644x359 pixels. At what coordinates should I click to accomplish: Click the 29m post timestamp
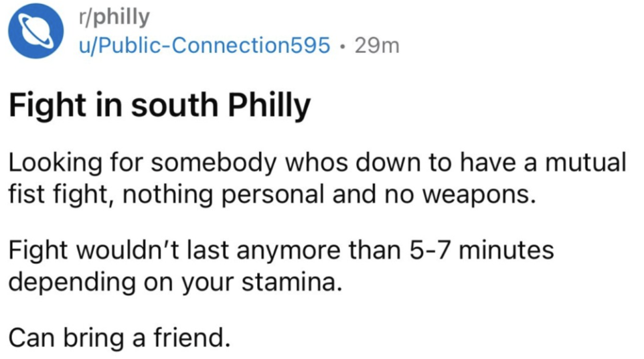pyautogui.click(x=377, y=46)
